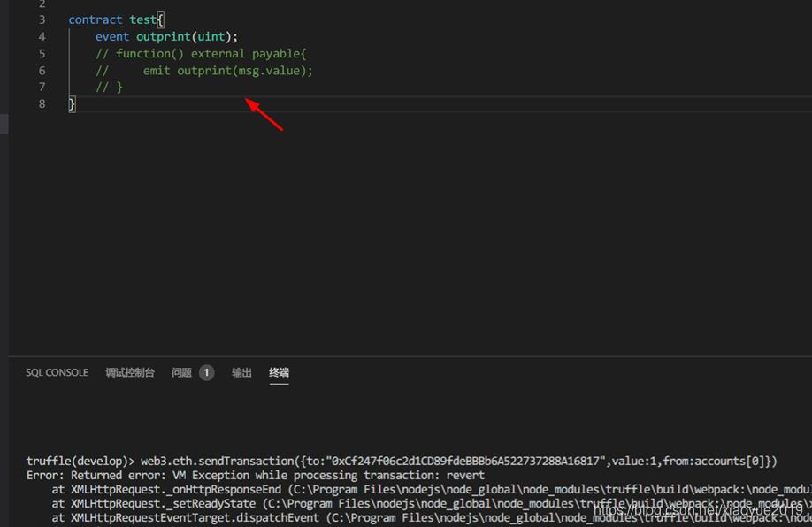Click line number 5 in the gutter

pyautogui.click(x=42, y=54)
